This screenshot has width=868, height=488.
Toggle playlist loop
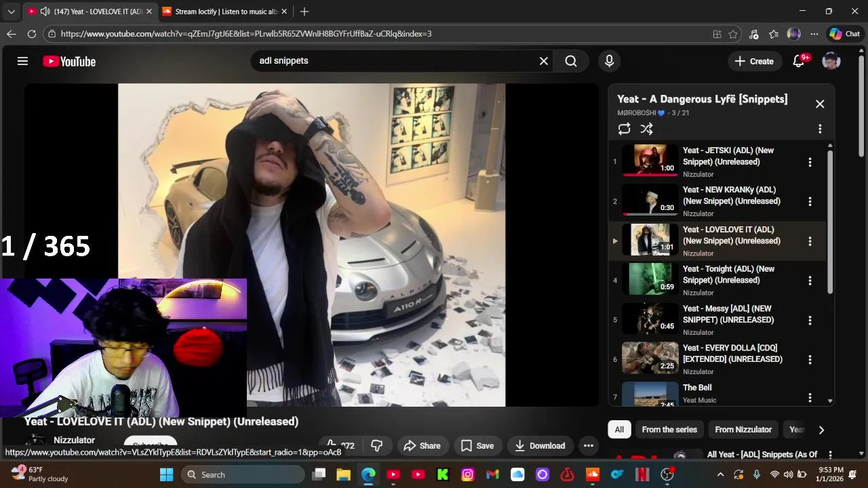(x=625, y=129)
